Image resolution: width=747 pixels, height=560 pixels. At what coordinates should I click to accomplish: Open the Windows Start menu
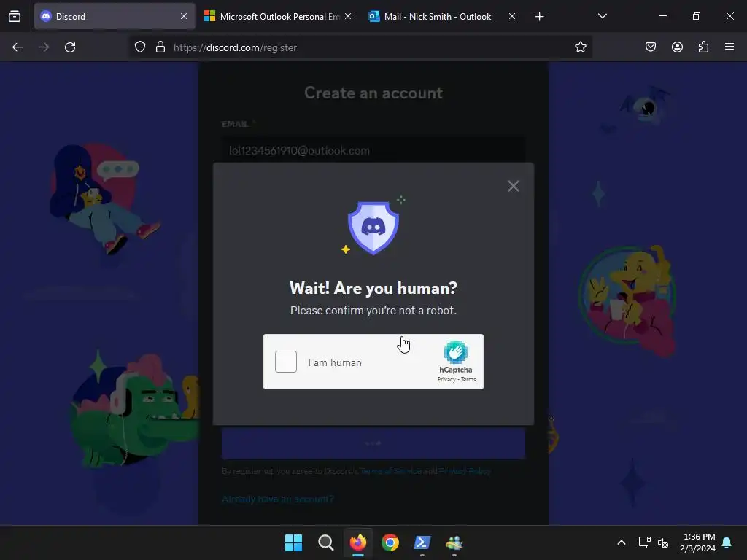pos(293,542)
